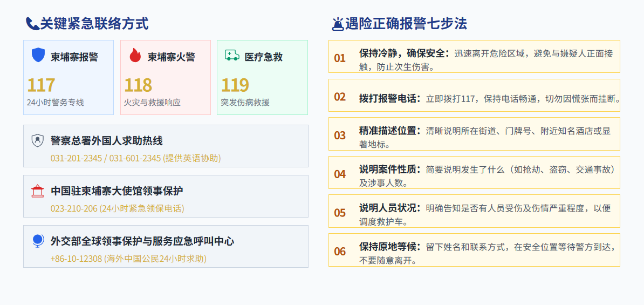Image resolution: width=644 pixels, height=305 pixels.
Task: Click the +86-10-12308 consular call center number
Action: click(x=76, y=259)
